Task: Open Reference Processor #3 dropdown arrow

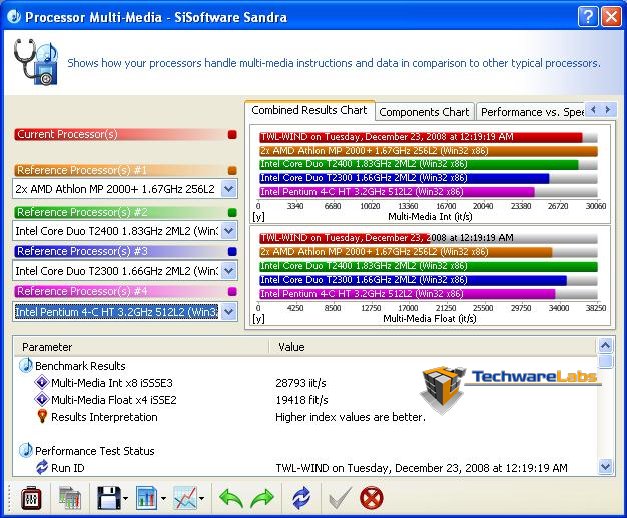Action: pos(228,271)
